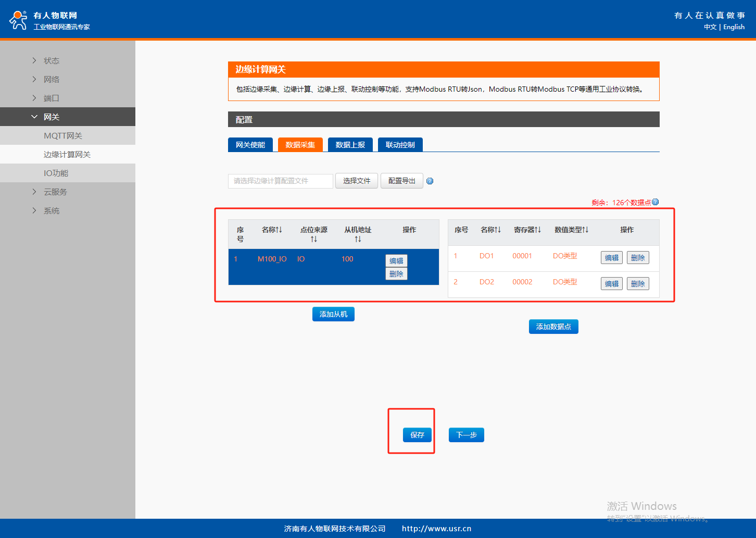The image size is (756, 538).
Task: Sort slave list by point source arrows
Action: tap(313, 239)
